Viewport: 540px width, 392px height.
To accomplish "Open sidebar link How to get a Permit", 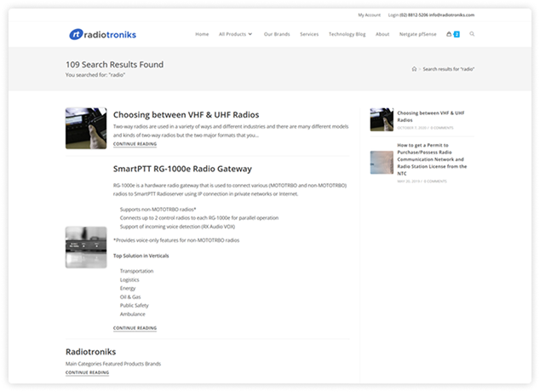I will tap(432, 159).
